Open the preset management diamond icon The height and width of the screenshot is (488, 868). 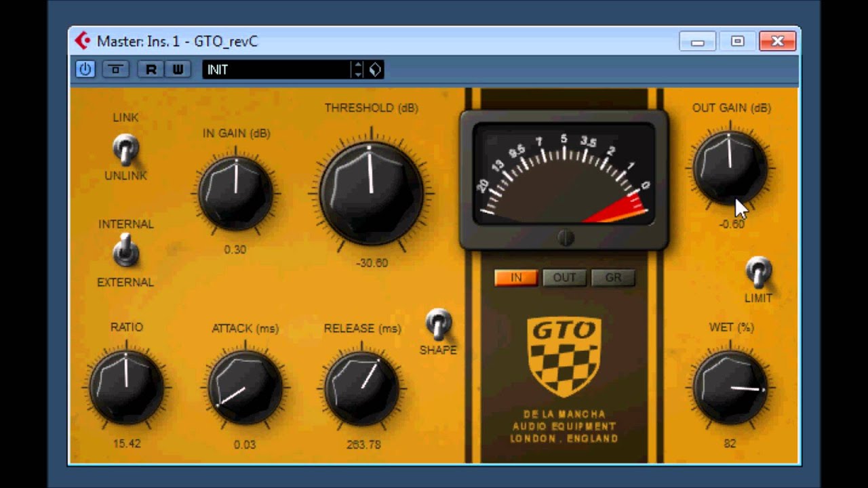click(x=375, y=69)
